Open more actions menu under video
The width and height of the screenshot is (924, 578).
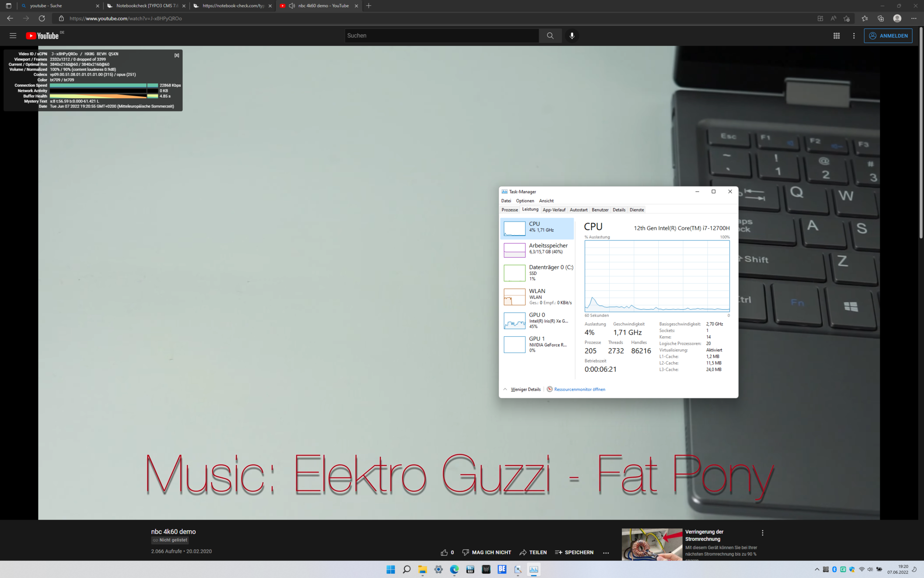pos(606,552)
